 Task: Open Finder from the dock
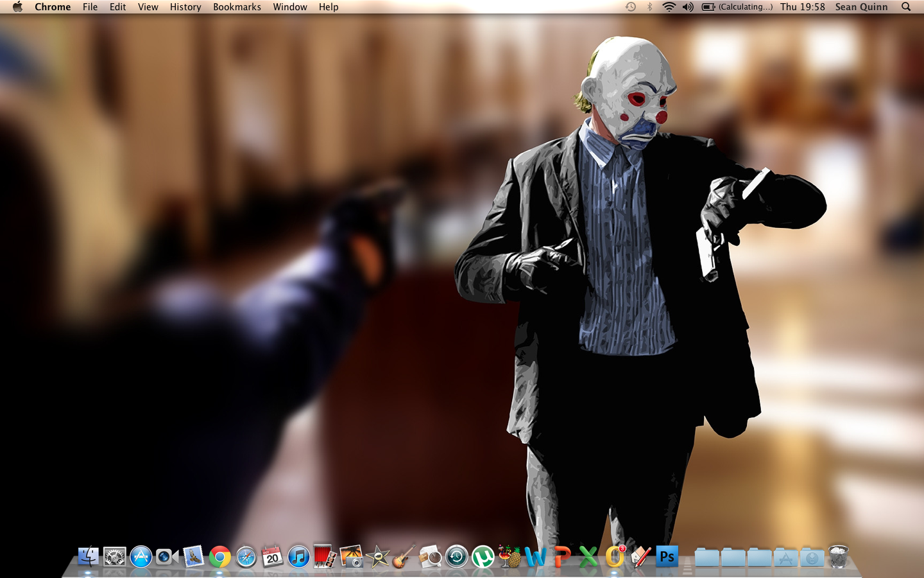point(89,556)
